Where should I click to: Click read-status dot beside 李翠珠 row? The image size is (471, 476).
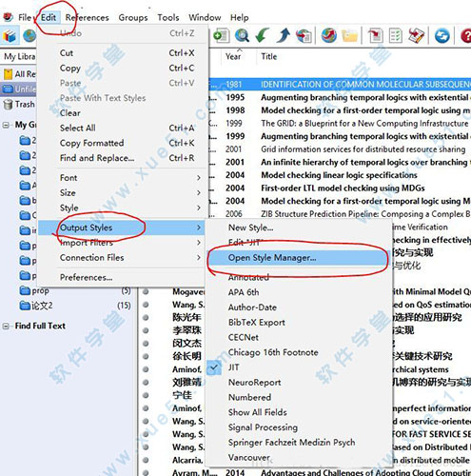click(146, 330)
